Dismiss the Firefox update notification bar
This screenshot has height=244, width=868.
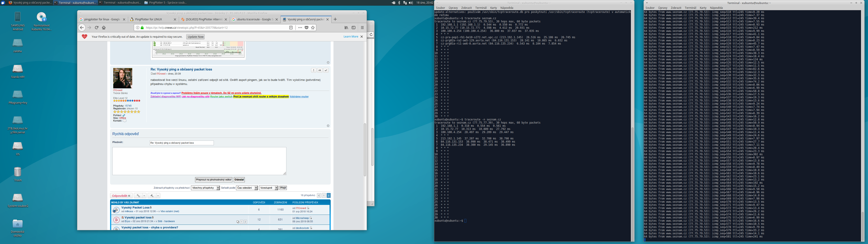pos(362,37)
